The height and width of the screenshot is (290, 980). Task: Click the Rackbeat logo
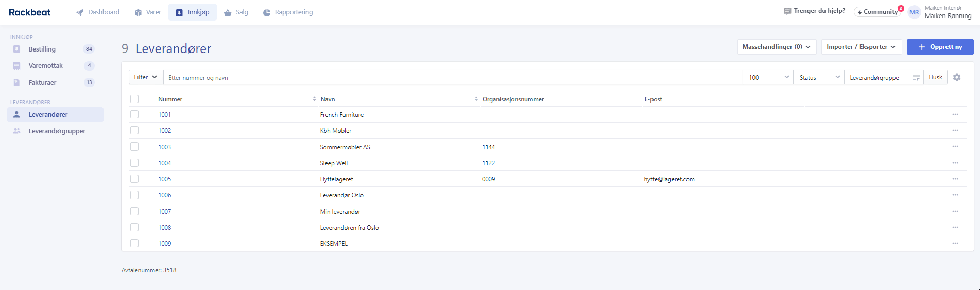(30, 12)
